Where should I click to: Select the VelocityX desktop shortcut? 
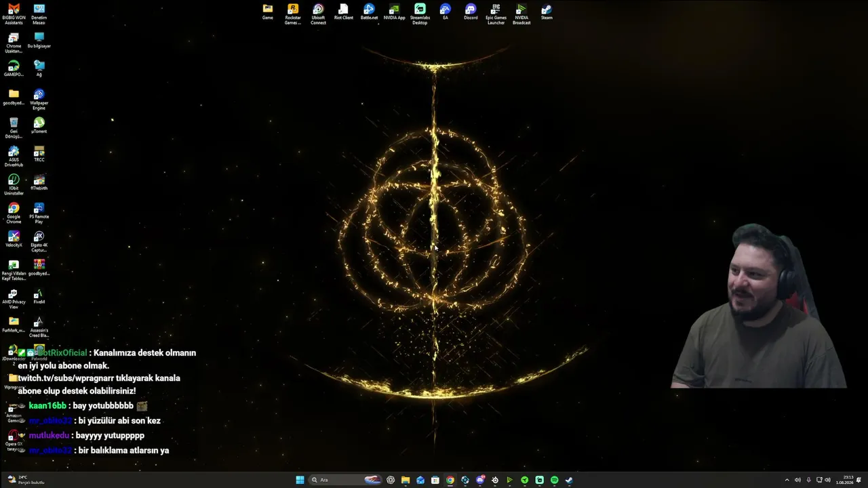pyautogui.click(x=14, y=239)
